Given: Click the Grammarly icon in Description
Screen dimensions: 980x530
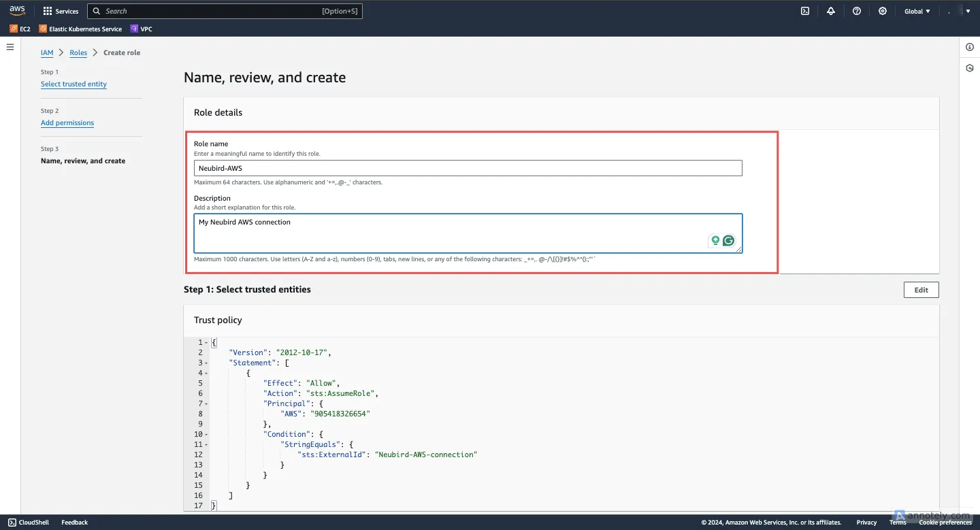Looking at the screenshot, I should click(x=729, y=240).
